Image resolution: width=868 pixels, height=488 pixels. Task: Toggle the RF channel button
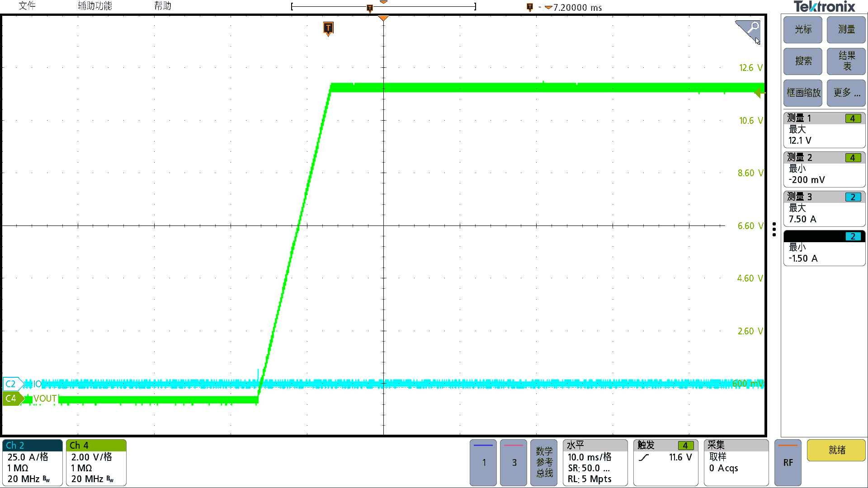click(788, 462)
